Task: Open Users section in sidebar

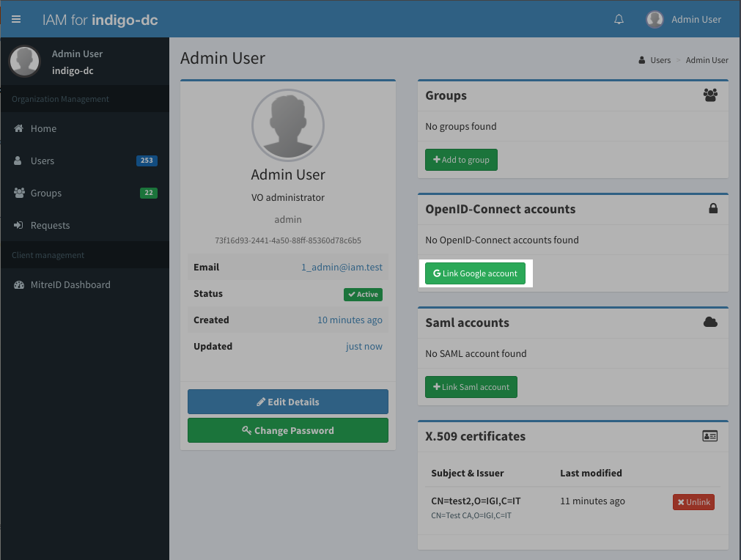Action: (x=43, y=161)
